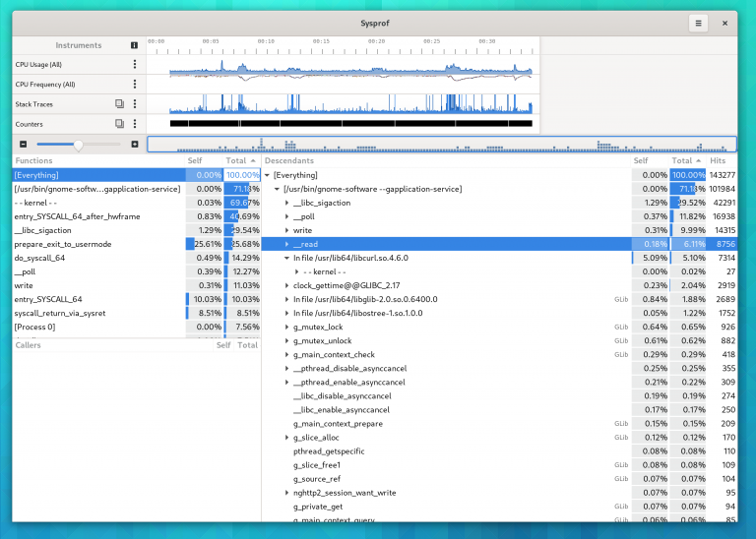This screenshot has height=539, width=756.
Task: Click the Stack Traces copy icon
Action: (x=119, y=103)
